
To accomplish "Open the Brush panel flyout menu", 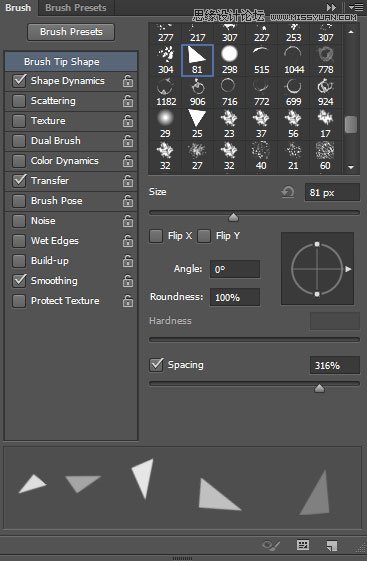I will 355,7.
